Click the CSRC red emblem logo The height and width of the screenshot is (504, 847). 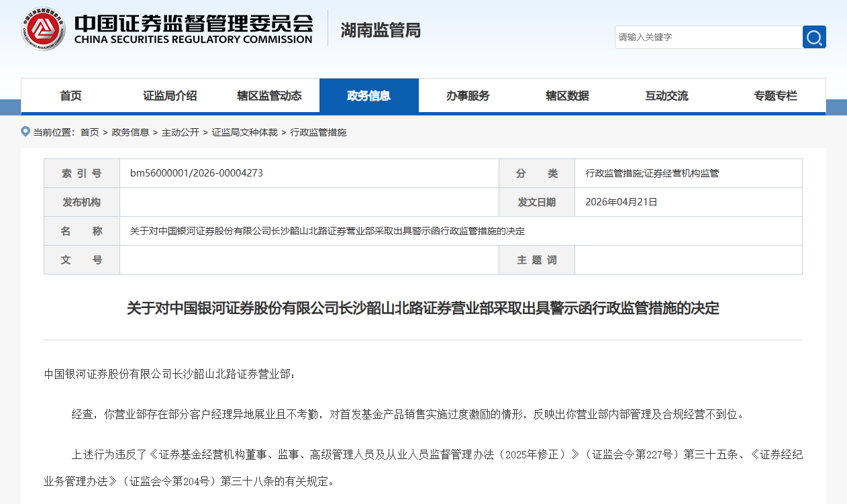tap(44, 29)
